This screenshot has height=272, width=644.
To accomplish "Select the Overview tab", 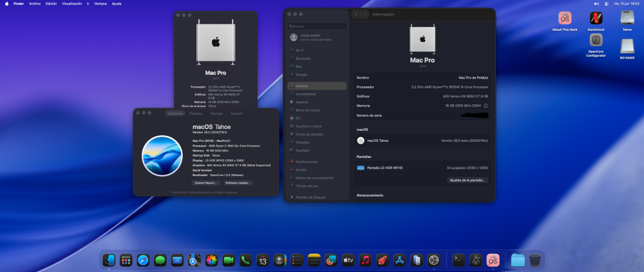I will pyautogui.click(x=175, y=113).
